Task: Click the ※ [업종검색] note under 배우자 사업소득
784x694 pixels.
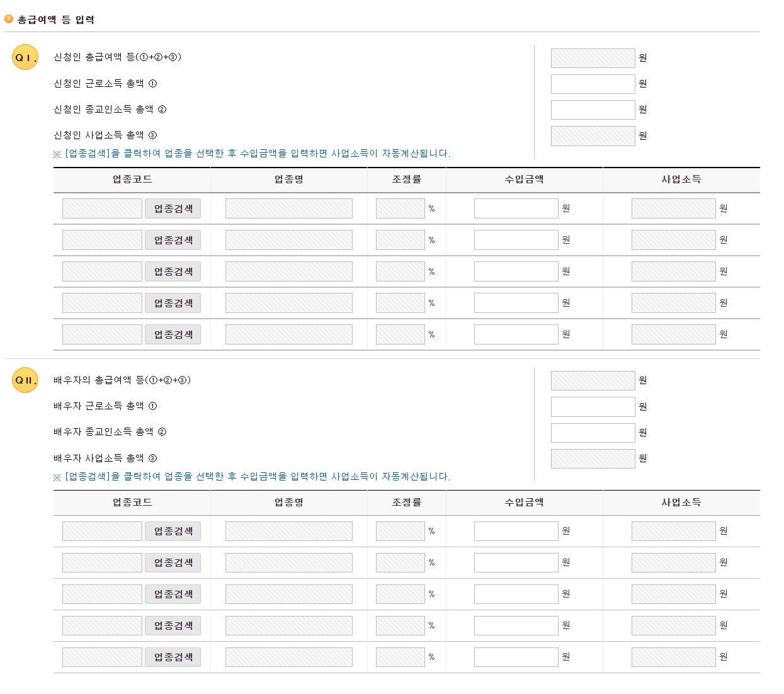Action: click(x=252, y=477)
